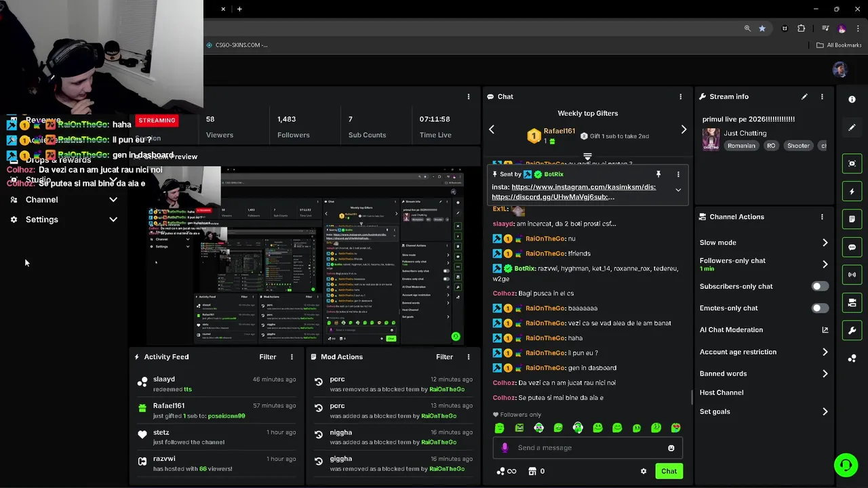
Task: Click the Shooter stream tag
Action: (798, 146)
